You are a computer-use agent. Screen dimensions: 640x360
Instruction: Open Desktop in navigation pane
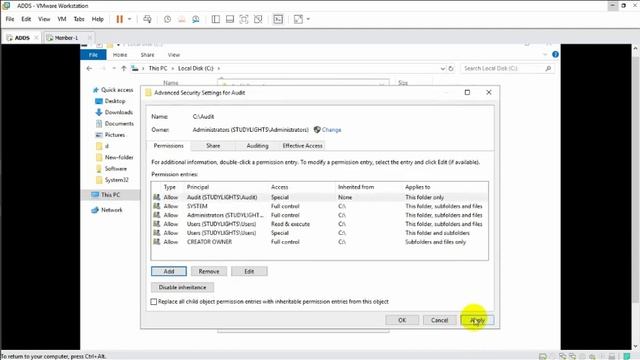115,101
